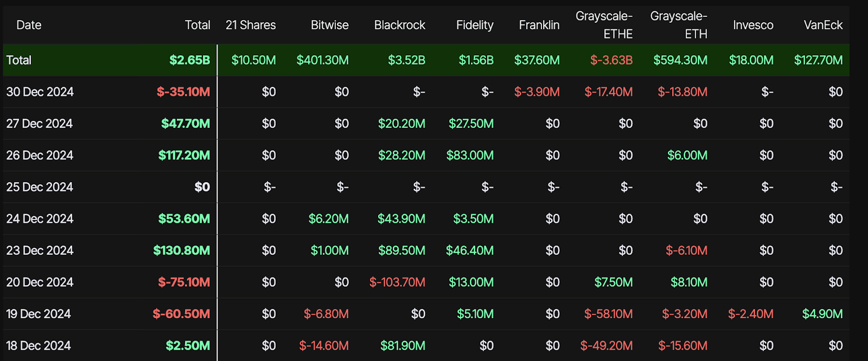Select the $-13.80M Grayscale-ETH value
Viewport: 868px width, 361px height.
[682, 92]
